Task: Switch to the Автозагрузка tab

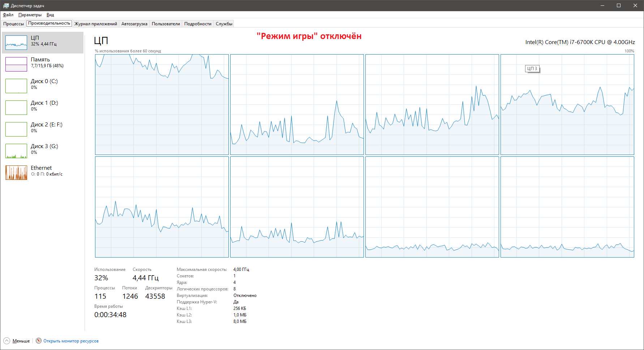Action: (134, 24)
